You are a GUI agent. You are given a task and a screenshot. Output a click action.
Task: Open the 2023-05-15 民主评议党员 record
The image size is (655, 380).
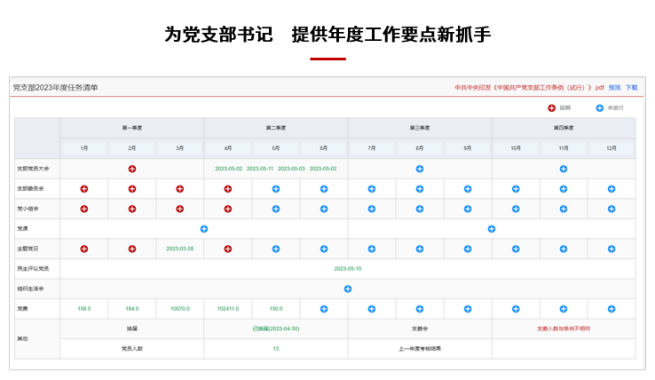(x=348, y=269)
